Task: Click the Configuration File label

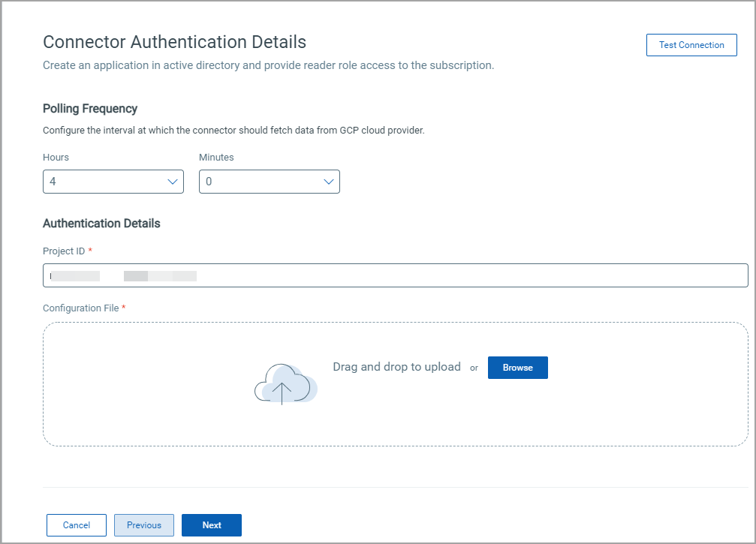Action: point(80,308)
